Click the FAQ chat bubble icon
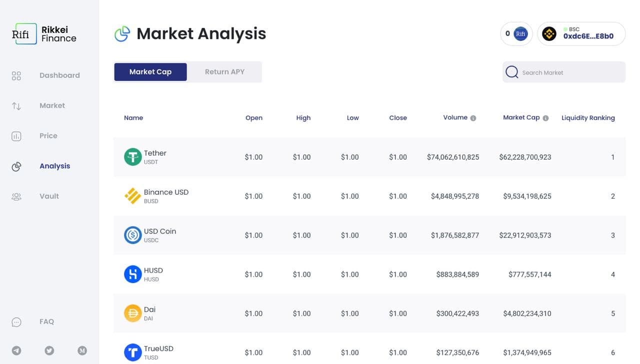Viewport: 640px width, 364px height. [16, 322]
